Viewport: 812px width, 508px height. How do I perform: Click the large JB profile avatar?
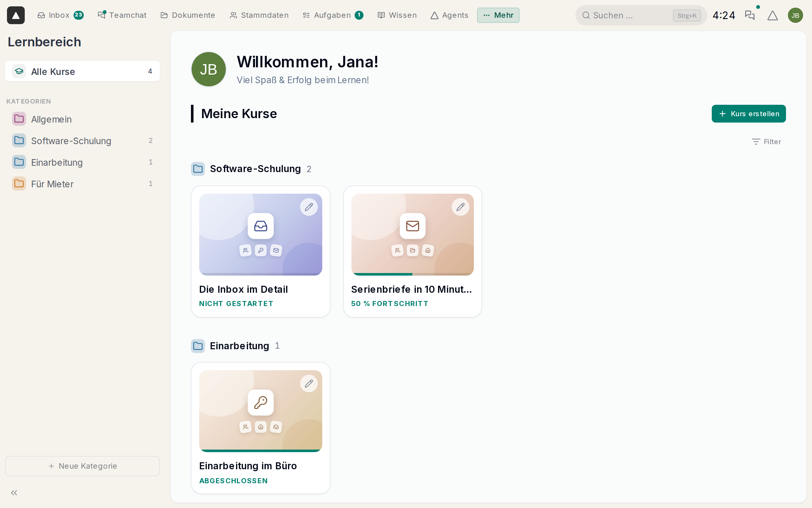coord(208,69)
